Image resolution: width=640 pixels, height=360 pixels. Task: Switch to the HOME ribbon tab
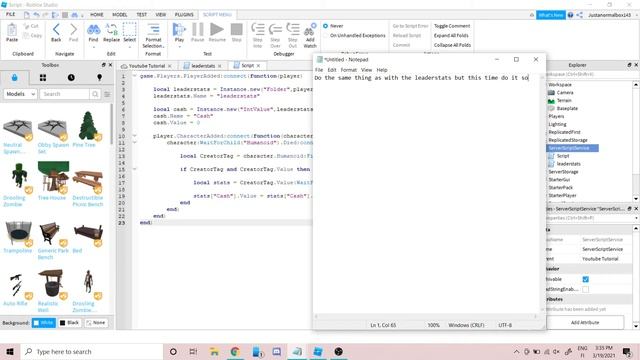click(97, 15)
